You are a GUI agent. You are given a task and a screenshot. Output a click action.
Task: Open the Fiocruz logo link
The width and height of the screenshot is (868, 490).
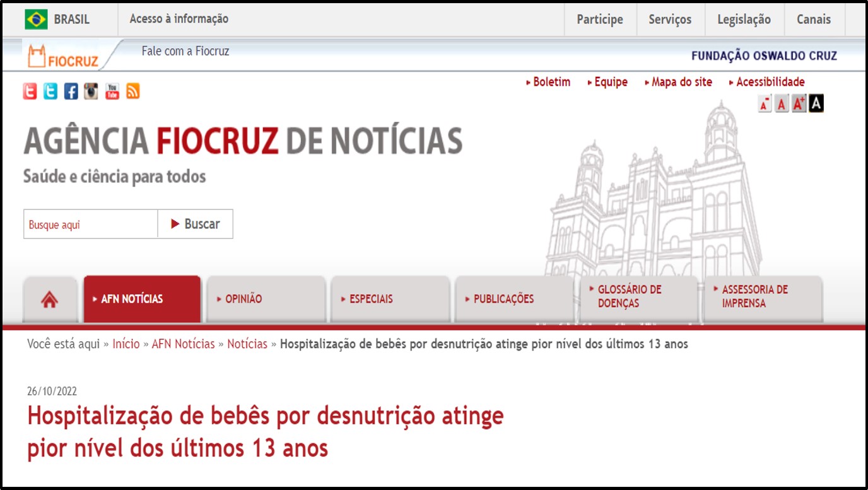point(62,56)
